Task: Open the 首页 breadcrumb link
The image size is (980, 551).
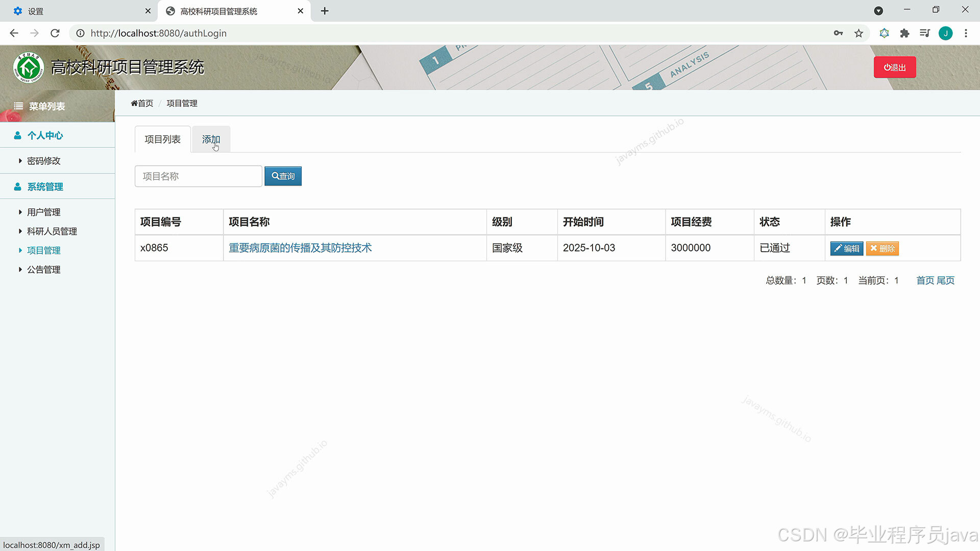Action: coord(142,103)
